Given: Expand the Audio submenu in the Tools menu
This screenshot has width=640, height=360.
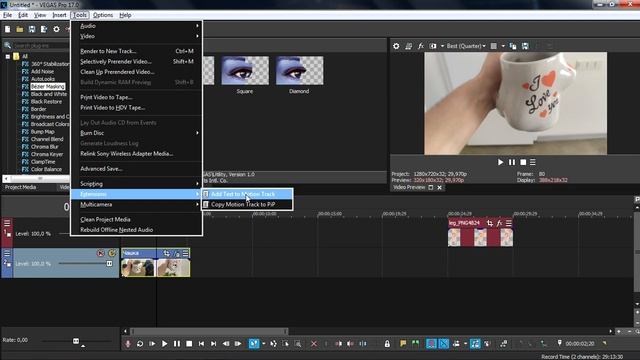Looking at the screenshot, I should tap(137, 26).
